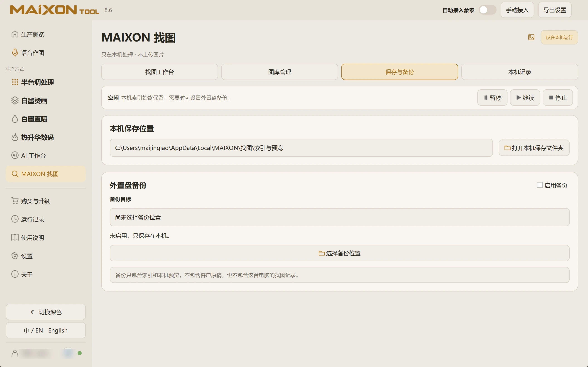Select the 保存与备份 tab
This screenshot has width=588, height=367.
click(400, 72)
